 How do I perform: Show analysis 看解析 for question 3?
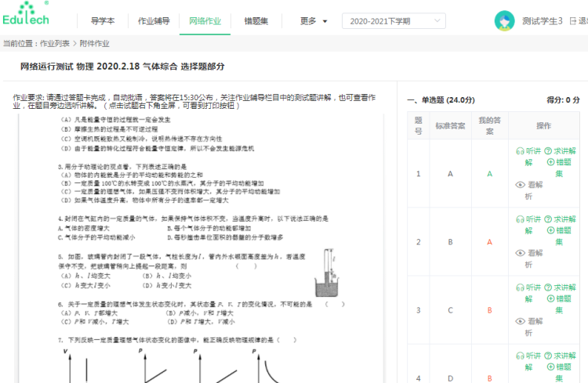click(x=529, y=321)
